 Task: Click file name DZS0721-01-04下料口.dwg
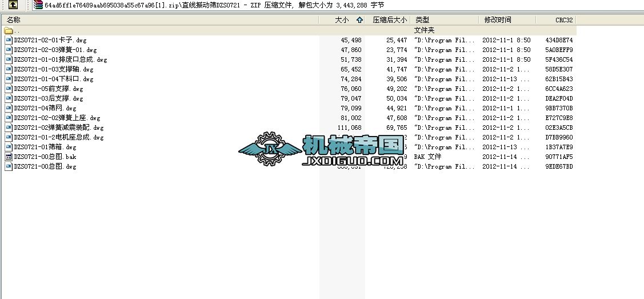tap(54, 79)
